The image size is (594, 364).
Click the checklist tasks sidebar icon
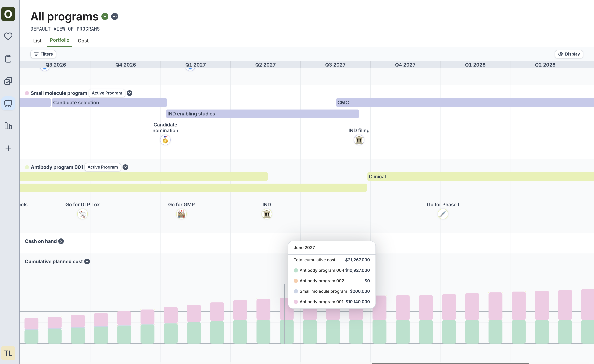click(8, 81)
